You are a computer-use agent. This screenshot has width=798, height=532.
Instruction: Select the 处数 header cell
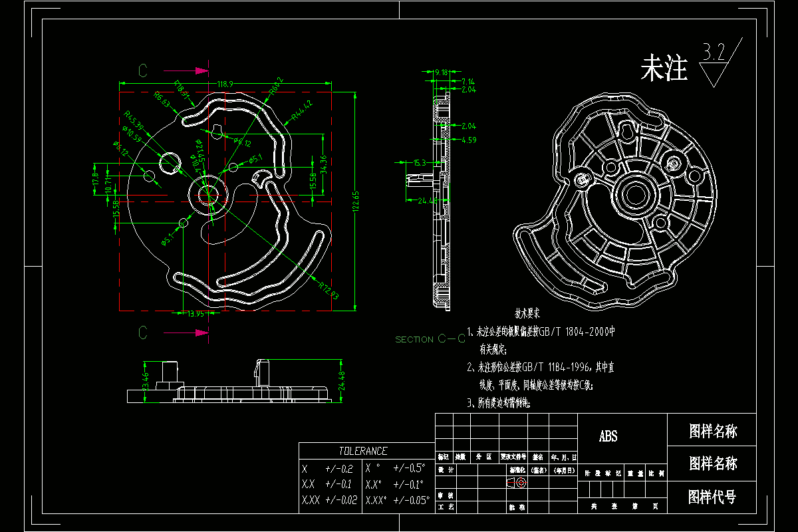460,457
